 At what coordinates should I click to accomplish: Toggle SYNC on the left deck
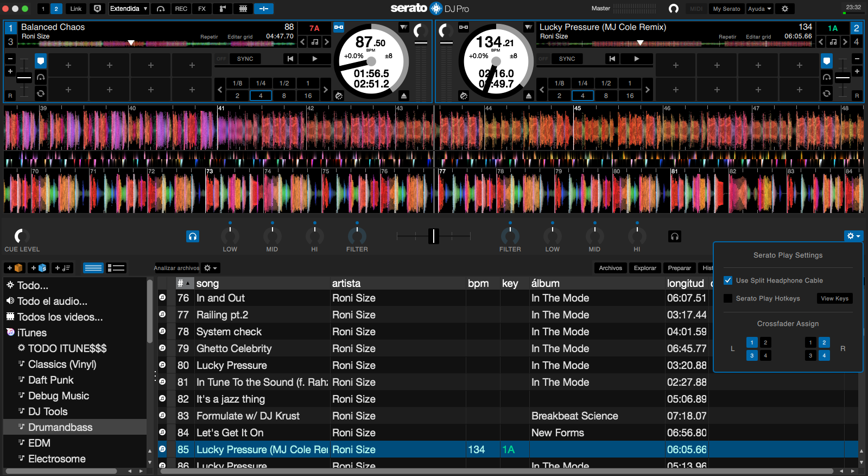[245, 59]
